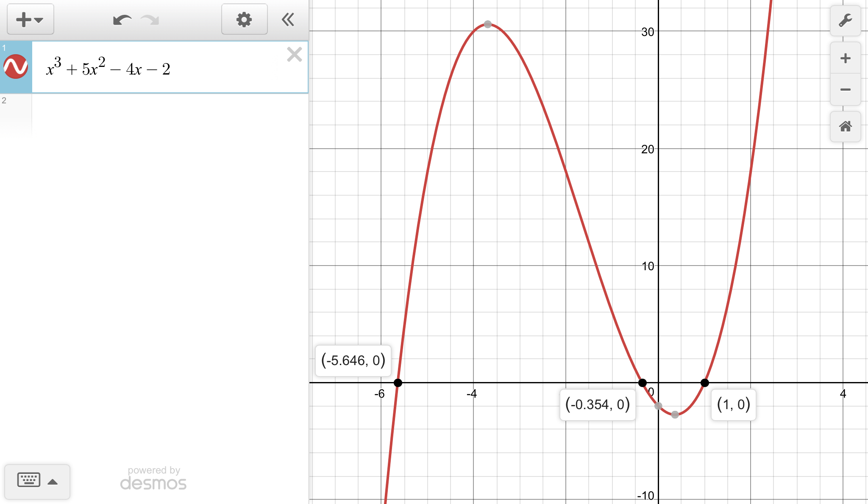Expand keyboard panel with up arrow
This screenshot has width=868, height=504.
53,482
